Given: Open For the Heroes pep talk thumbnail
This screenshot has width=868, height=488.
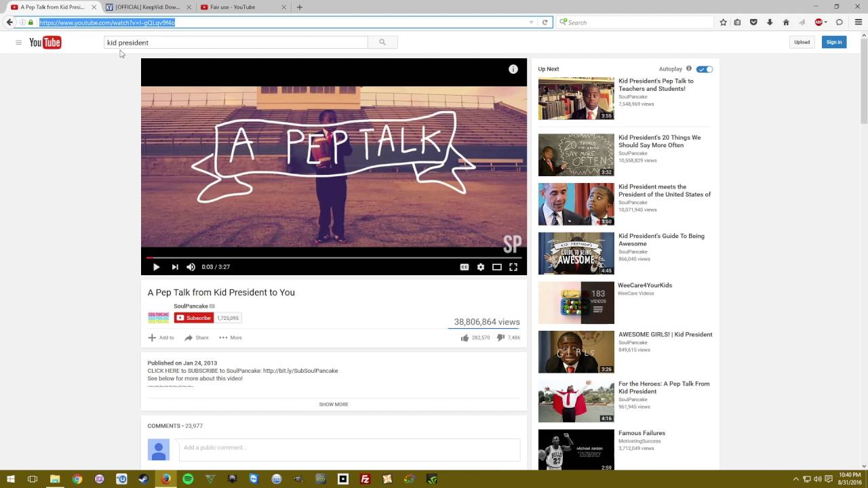Looking at the screenshot, I should [x=576, y=401].
